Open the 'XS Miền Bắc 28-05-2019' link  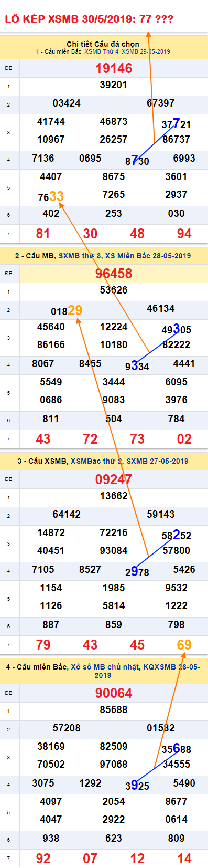[148, 256]
